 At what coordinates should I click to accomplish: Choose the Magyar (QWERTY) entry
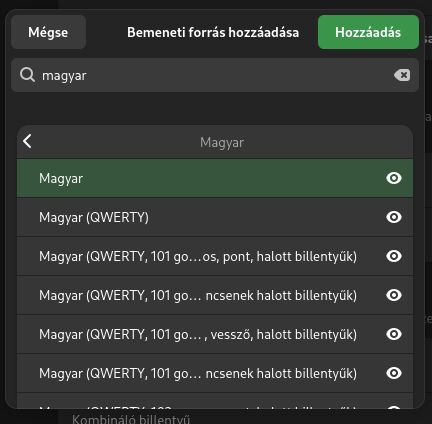(x=215, y=217)
